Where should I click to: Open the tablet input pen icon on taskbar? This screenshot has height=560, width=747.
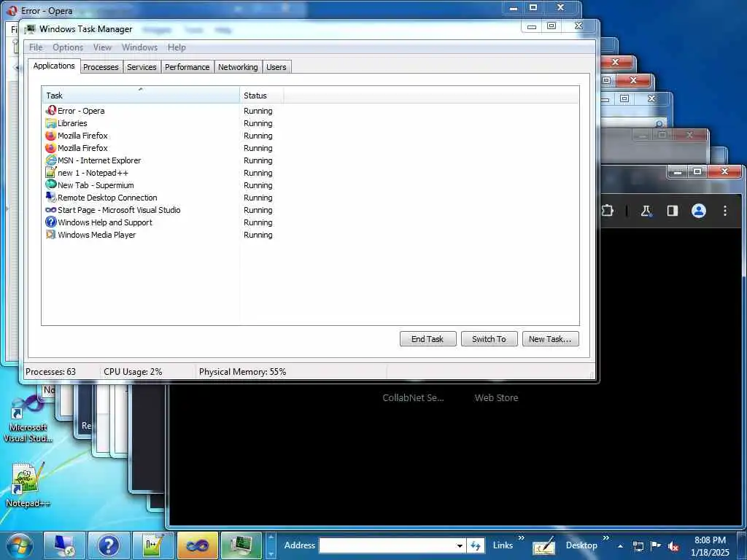click(x=544, y=546)
